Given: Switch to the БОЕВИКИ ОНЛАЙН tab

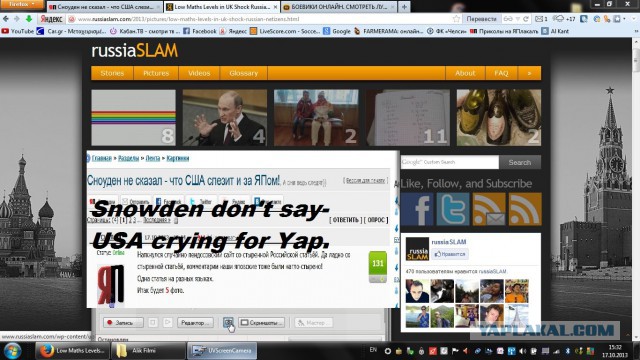Looking at the screenshot, I should click(339, 7).
